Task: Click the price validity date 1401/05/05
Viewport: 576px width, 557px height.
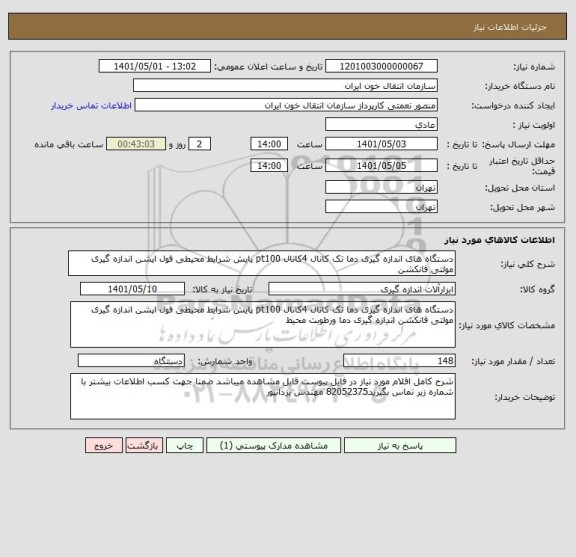Action: 381,165
